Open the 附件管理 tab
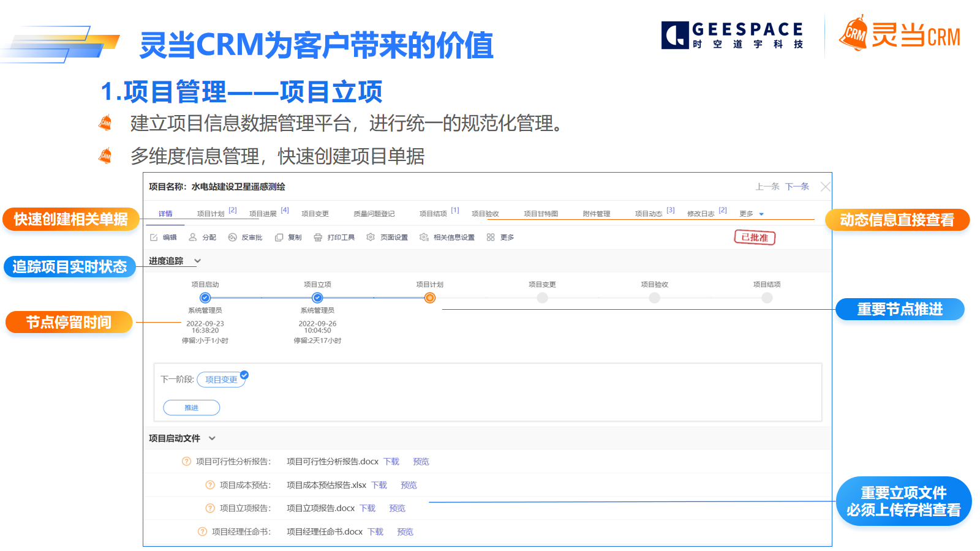This screenshot has width=980, height=551. click(596, 214)
